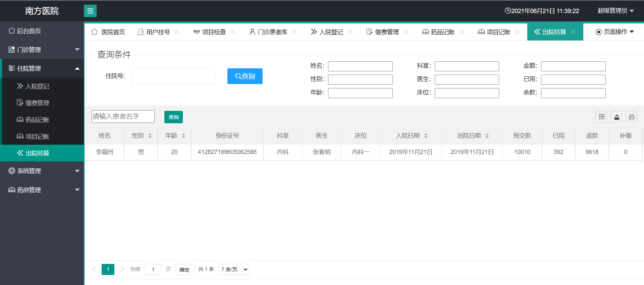Click the 张春明 doctor cell

click(322, 152)
